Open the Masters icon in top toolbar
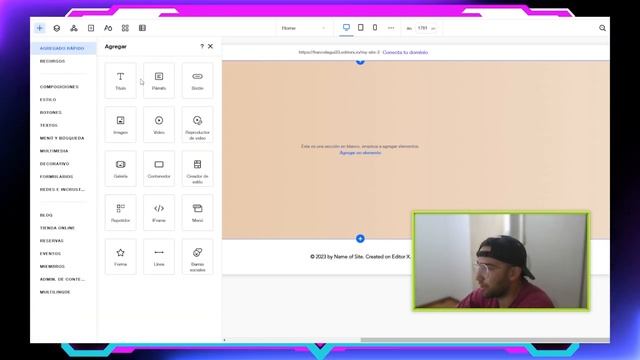The height and width of the screenshot is (360, 640). [x=74, y=28]
